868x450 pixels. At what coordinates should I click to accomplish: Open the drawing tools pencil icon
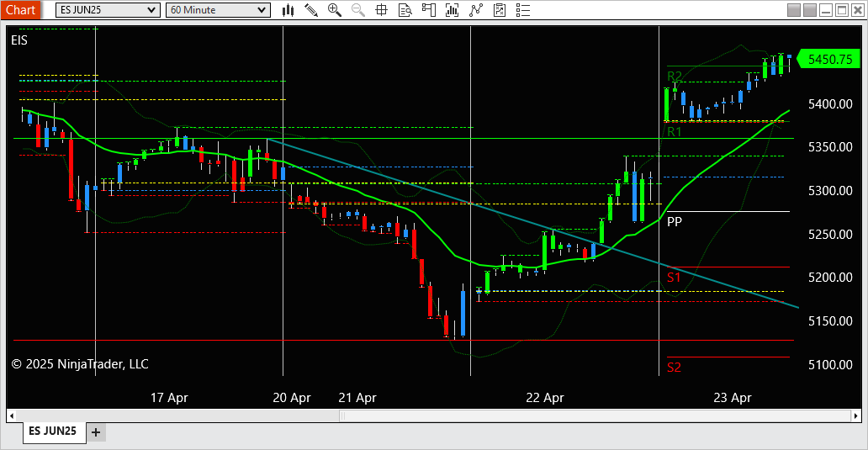tap(311, 10)
